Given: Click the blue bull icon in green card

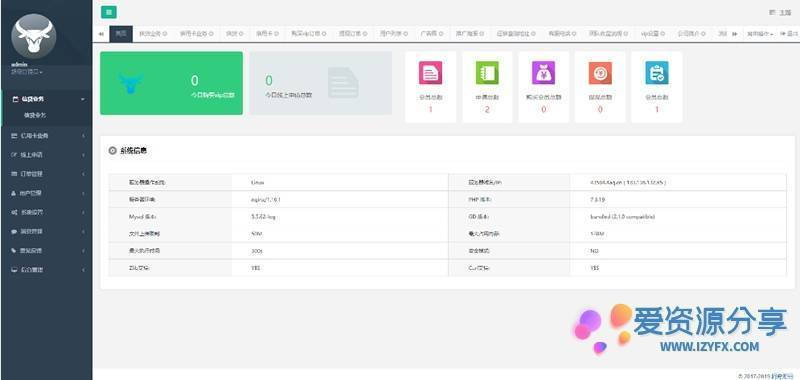Looking at the screenshot, I should pyautogui.click(x=131, y=83).
